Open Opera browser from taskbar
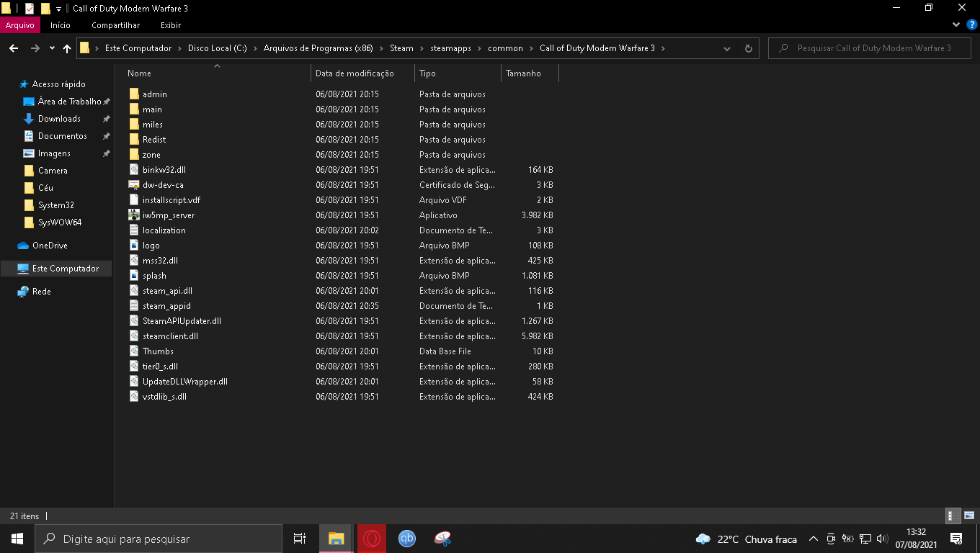Image resolution: width=980 pixels, height=553 pixels. 372,539
